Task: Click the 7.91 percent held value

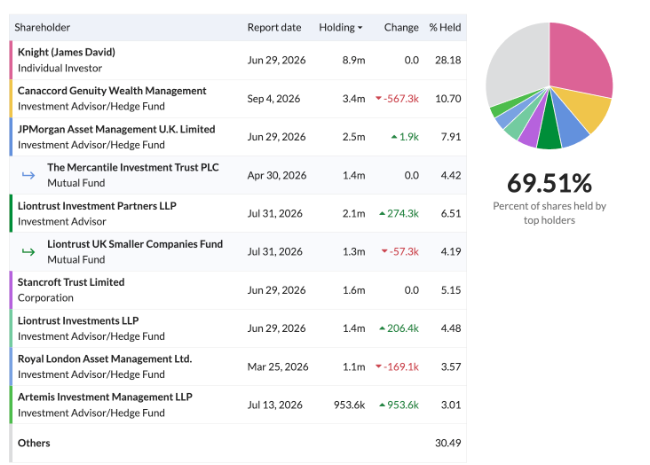Action: click(x=451, y=137)
